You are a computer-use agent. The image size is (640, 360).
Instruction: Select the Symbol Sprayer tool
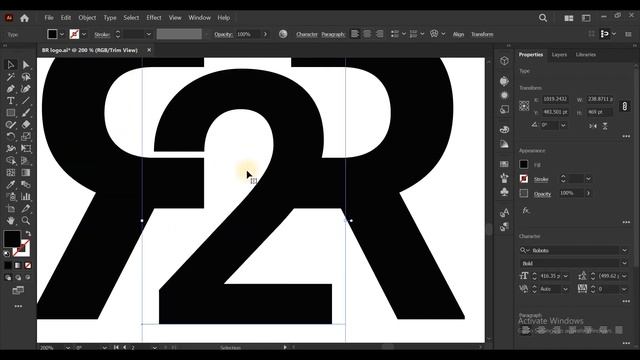tap(11, 196)
